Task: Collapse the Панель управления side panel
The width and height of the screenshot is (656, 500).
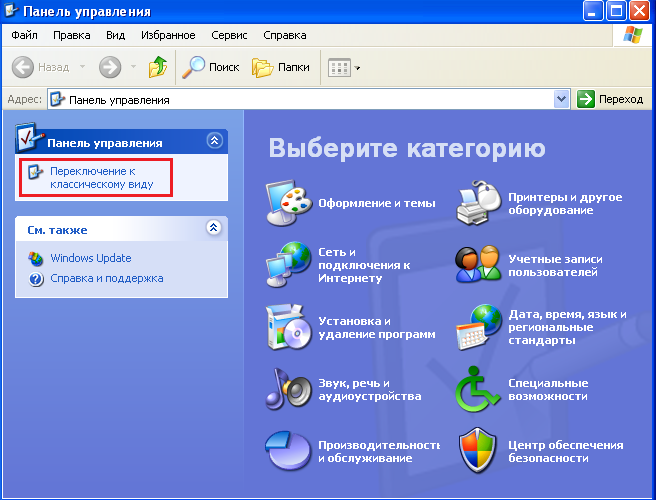Action: [x=213, y=142]
